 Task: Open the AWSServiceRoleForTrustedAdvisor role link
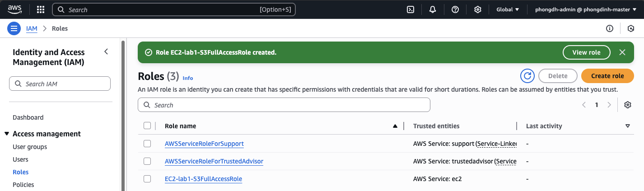tap(214, 161)
